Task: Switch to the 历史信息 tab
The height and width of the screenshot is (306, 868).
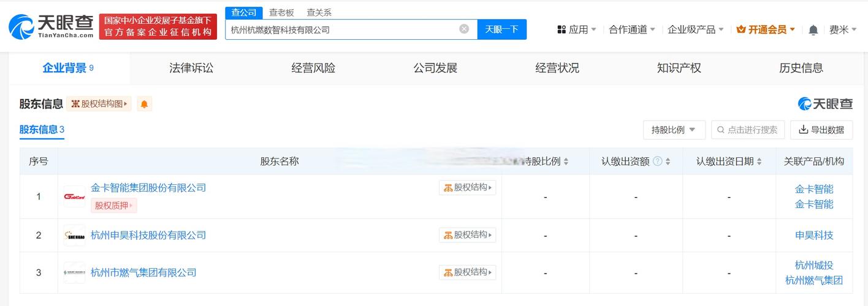Action: (801, 68)
